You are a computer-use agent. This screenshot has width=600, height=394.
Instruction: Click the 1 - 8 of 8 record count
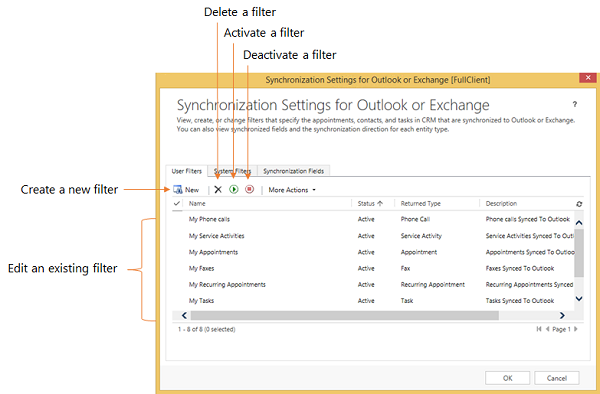(x=207, y=329)
